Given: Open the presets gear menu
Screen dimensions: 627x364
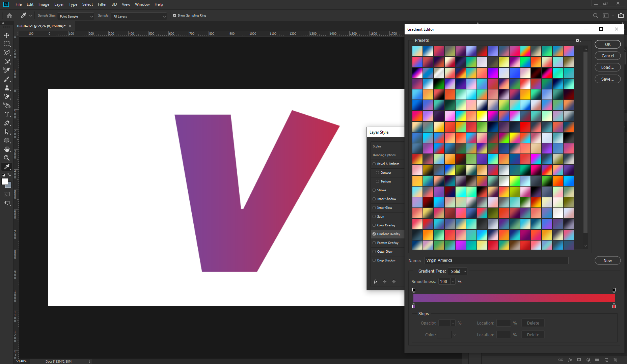Looking at the screenshot, I should [578, 40].
